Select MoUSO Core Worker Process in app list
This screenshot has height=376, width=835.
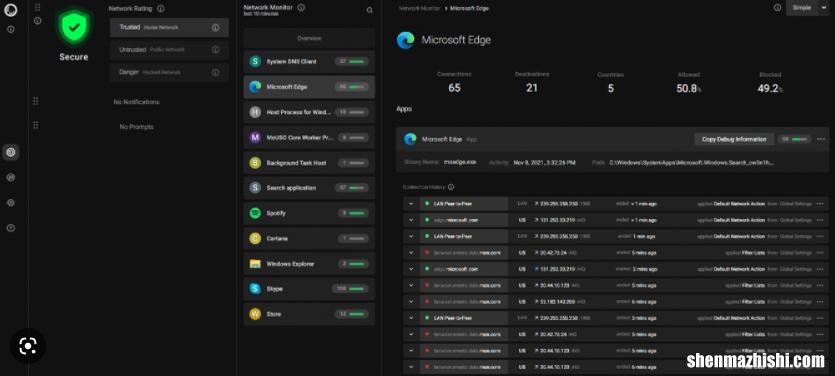click(309, 137)
